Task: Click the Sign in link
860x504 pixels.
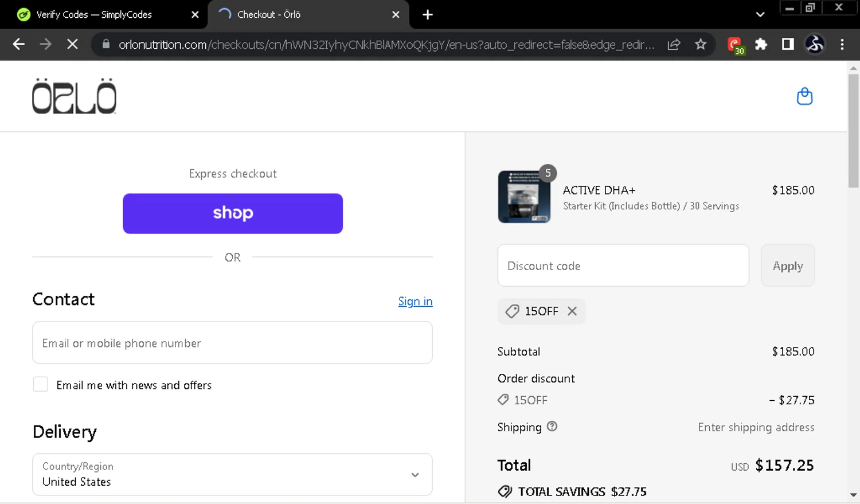Action: pos(415,301)
